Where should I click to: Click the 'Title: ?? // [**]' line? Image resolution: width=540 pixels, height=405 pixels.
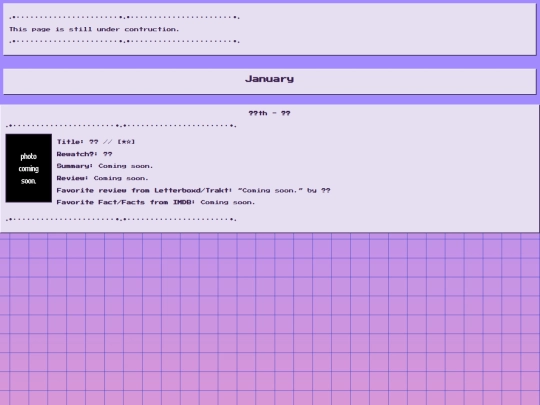click(96, 142)
